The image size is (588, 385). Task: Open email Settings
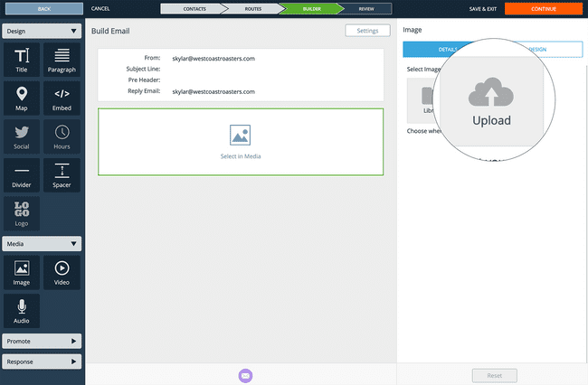(367, 31)
